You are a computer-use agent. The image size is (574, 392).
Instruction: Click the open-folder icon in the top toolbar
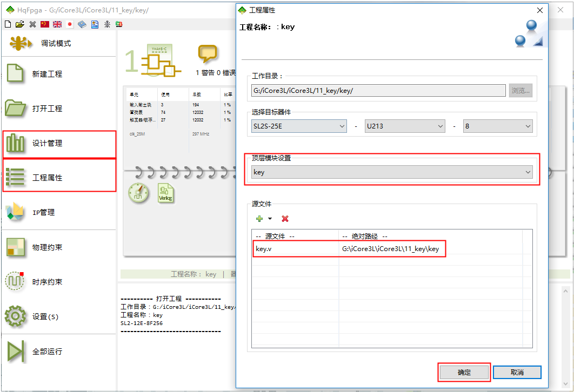[20, 24]
